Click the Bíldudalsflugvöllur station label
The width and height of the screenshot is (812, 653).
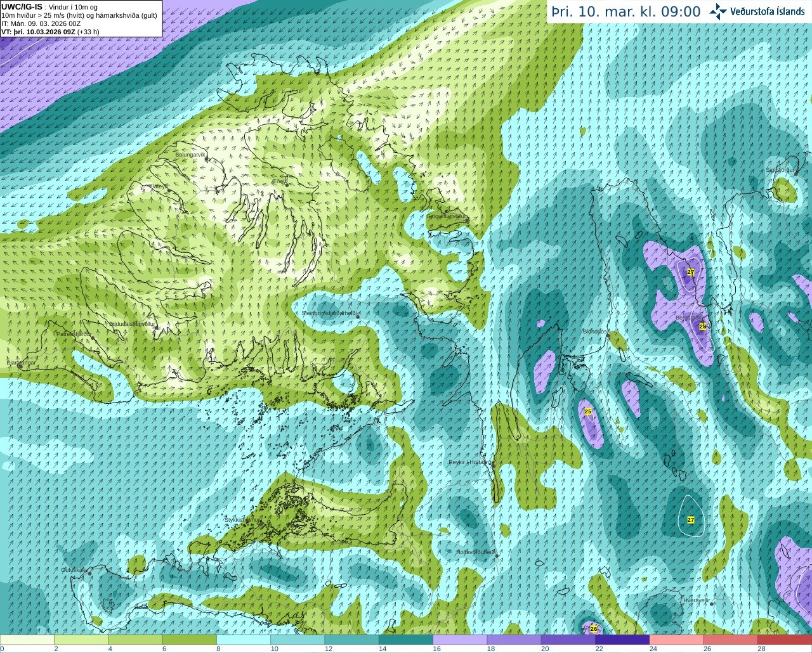point(132,324)
